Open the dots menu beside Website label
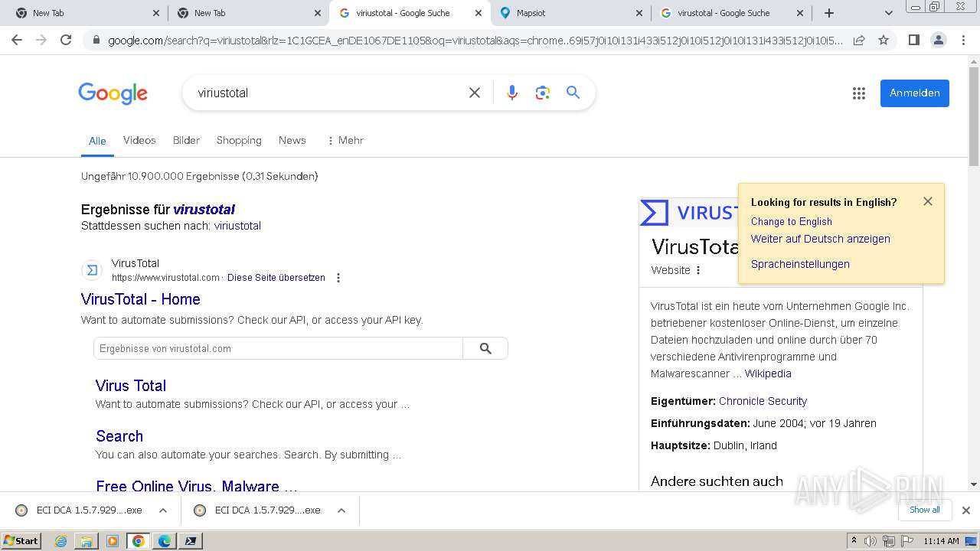Image resolution: width=980 pixels, height=551 pixels. pyautogui.click(x=698, y=270)
